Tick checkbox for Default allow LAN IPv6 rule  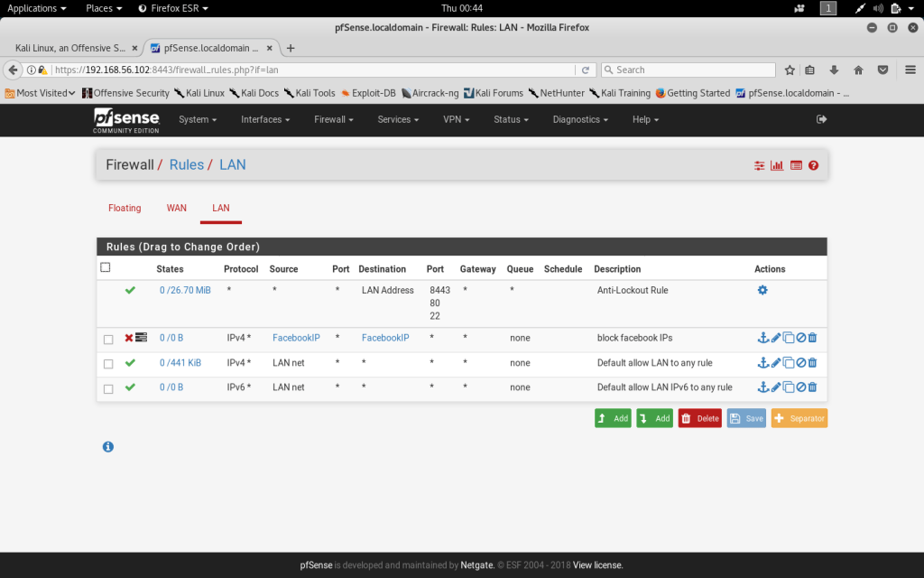pyautogui.click(x=108, y=389)
